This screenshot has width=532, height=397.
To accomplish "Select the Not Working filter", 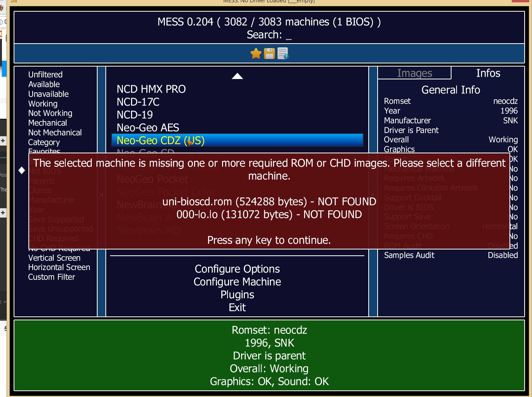I will point(50,113).
